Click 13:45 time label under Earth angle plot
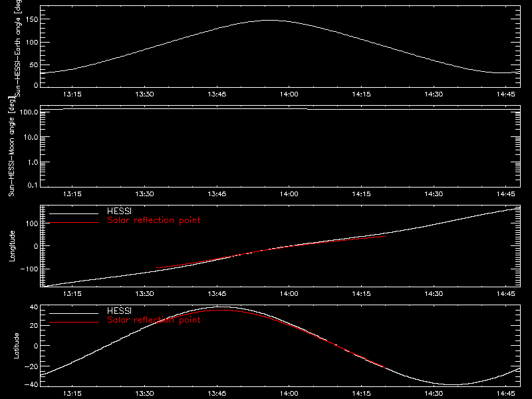 217,94
